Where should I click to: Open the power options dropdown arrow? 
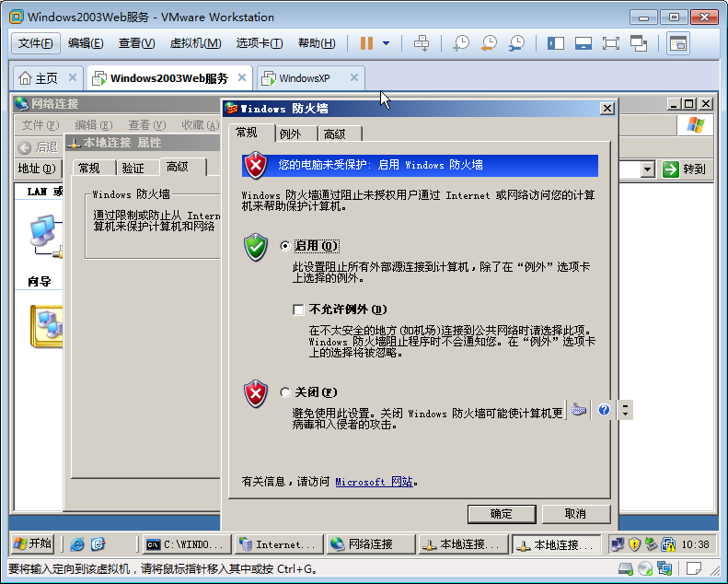(386, 43)
